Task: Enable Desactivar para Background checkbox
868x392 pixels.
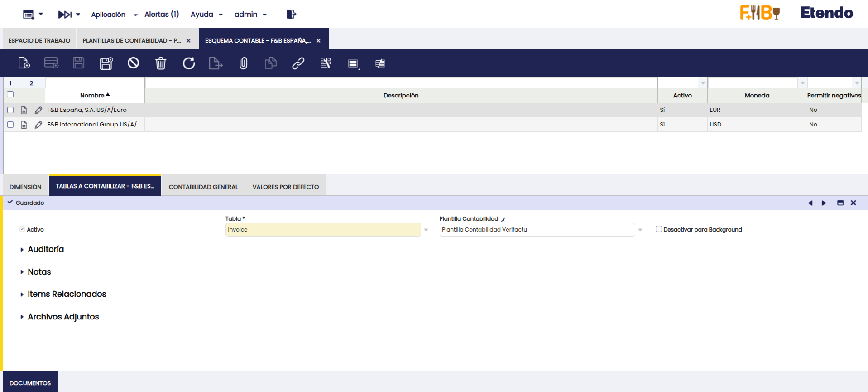Action: (659, 229)
